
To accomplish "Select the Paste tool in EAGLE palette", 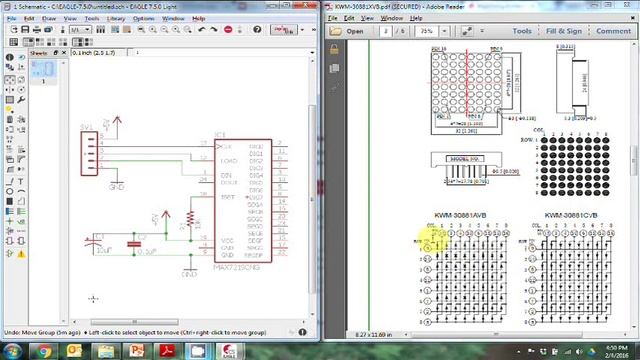I will [x=10, y=109].
